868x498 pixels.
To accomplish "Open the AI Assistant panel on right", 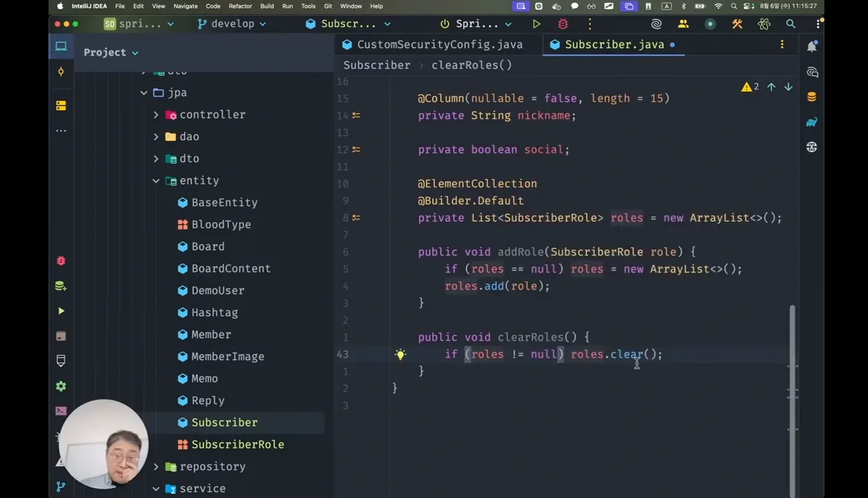I will 812,72.
